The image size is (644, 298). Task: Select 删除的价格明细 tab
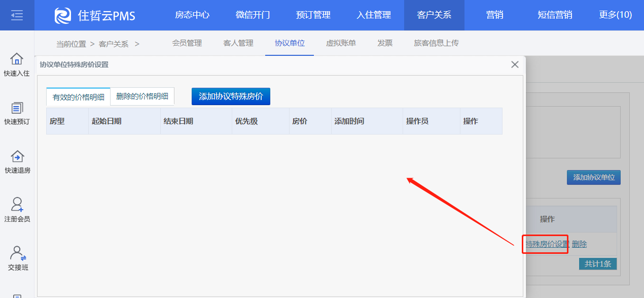[x=142, y=96]
